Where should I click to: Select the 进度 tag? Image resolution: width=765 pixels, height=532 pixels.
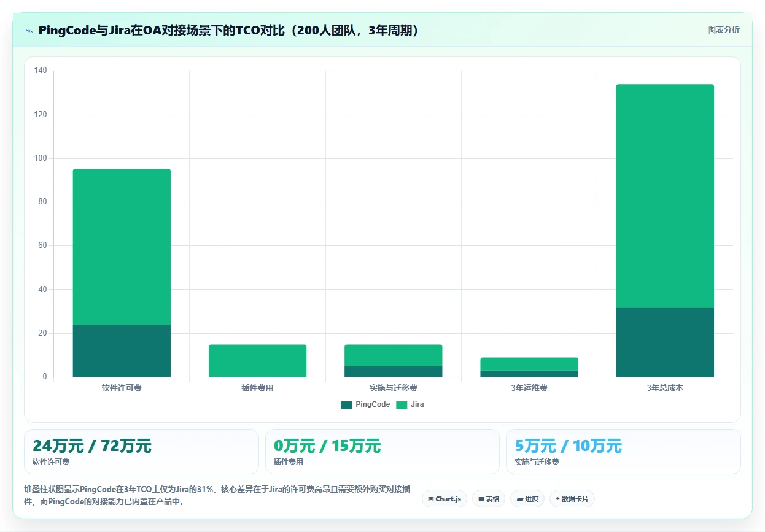(527, 499)
